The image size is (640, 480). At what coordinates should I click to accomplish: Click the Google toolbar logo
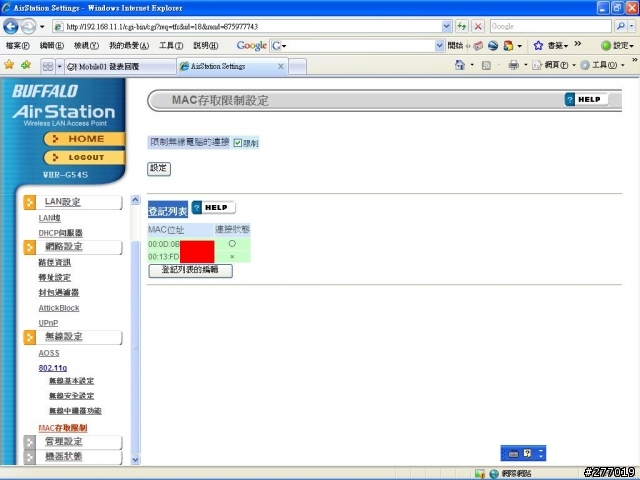(251, 45)
